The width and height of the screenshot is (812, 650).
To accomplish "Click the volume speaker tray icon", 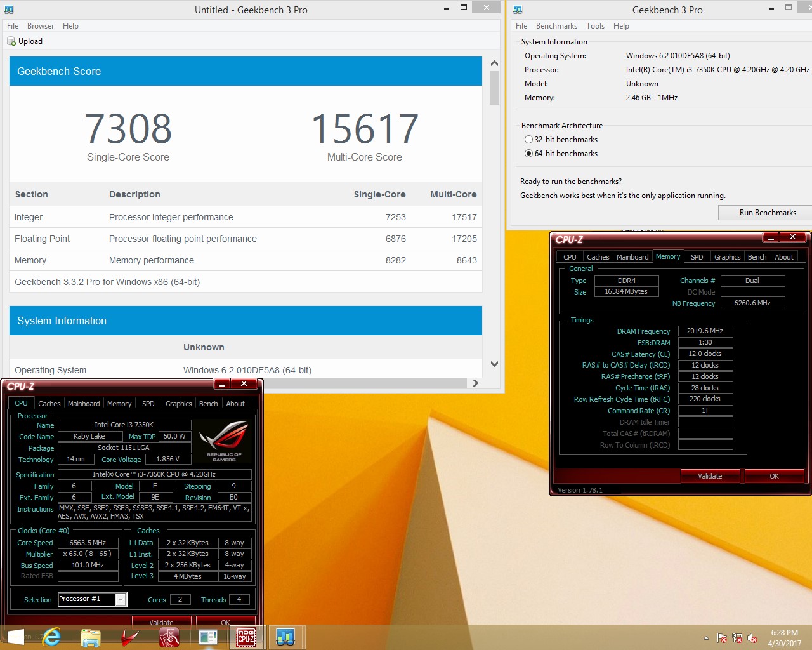I will point(752,638).
